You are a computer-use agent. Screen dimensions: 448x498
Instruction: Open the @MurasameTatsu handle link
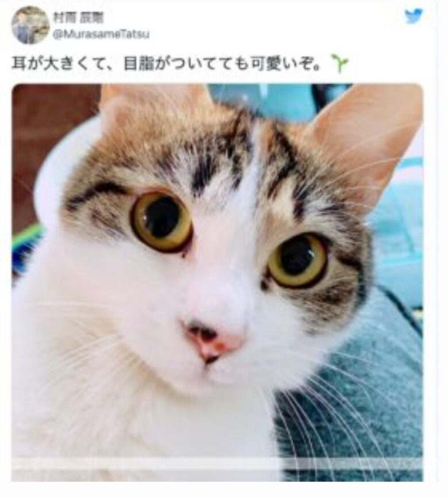[101, 34]
